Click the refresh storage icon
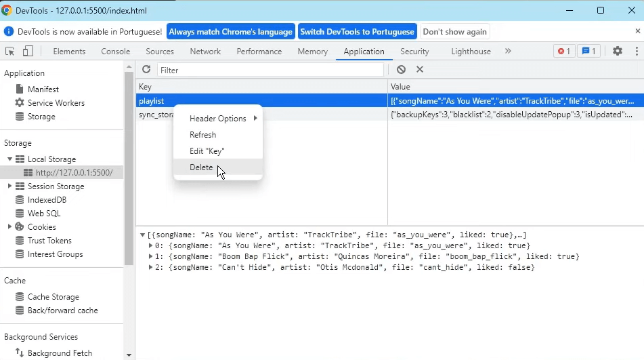Viewport: 644px width, 360px height. (146, 69)
